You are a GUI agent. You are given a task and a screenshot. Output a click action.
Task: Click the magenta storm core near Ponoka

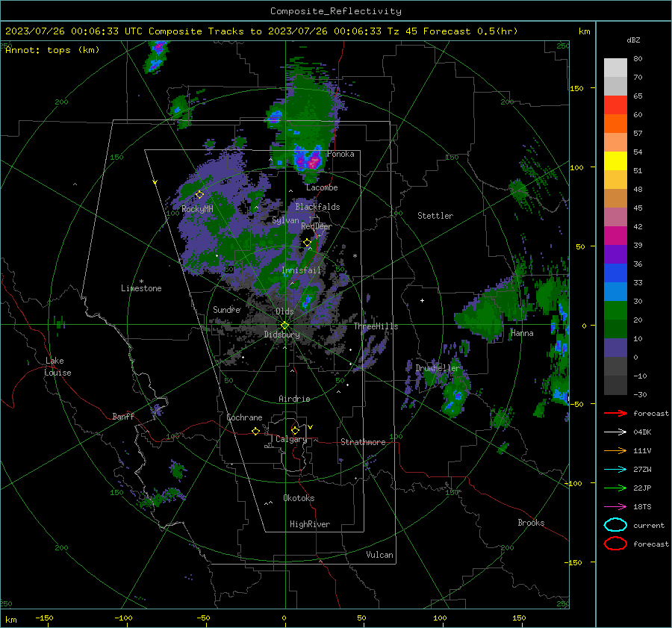[x=314, y=162]
